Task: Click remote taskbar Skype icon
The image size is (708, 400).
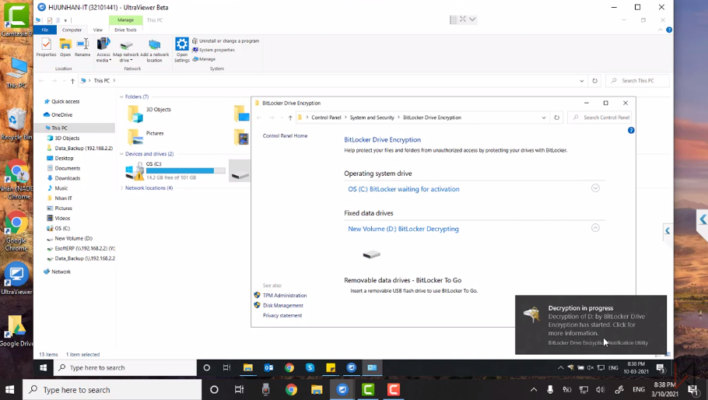Action: point(310,367)
